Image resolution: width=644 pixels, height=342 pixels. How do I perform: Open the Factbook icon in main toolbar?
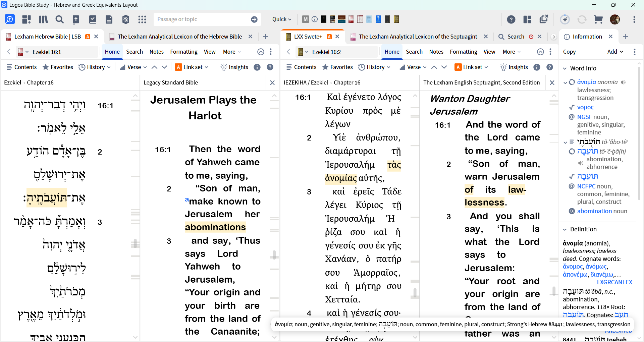point(76,19)
